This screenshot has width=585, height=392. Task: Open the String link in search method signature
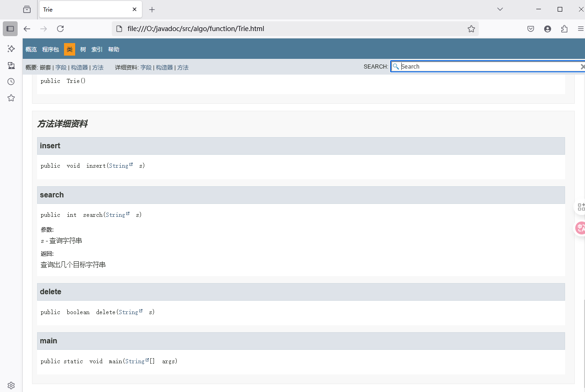point(116,215)
